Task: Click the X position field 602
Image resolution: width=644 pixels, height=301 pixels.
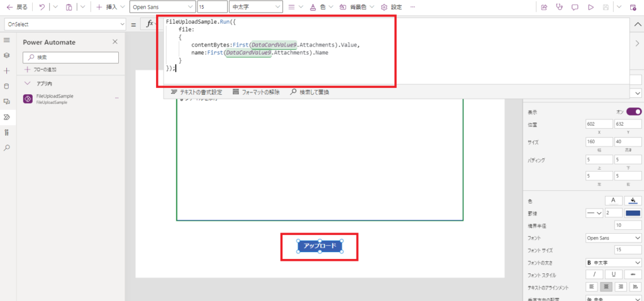Action: [x=600, y=124]
